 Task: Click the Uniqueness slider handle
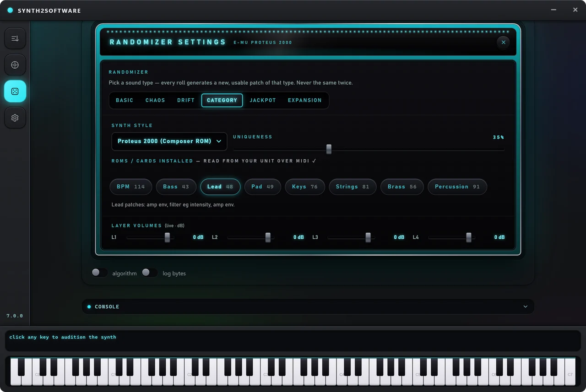coord(329,149)
